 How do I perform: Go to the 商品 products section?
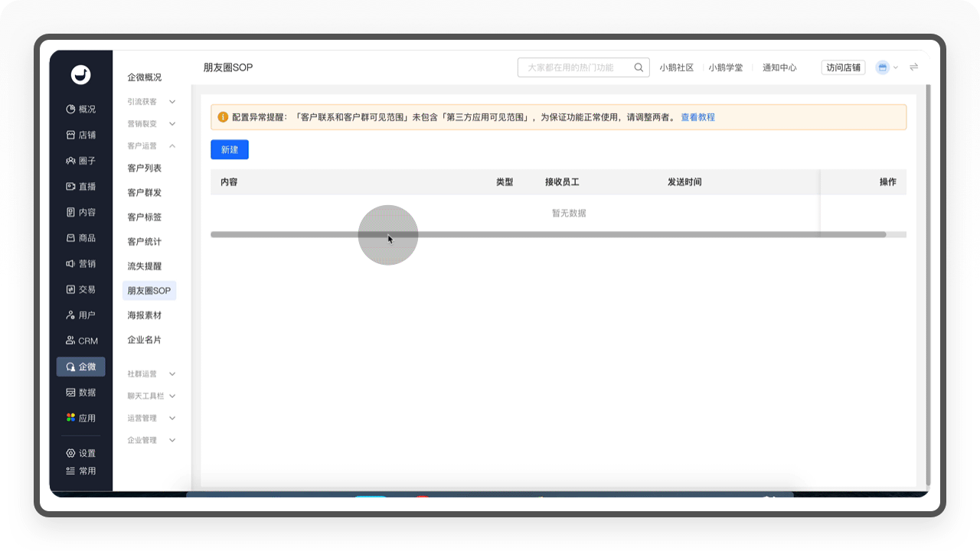click(80, 238)
